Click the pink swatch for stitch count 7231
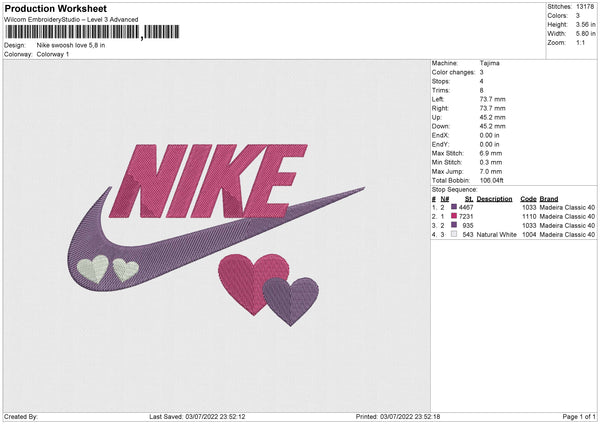 pyautogui.click(x=454, y=216)
